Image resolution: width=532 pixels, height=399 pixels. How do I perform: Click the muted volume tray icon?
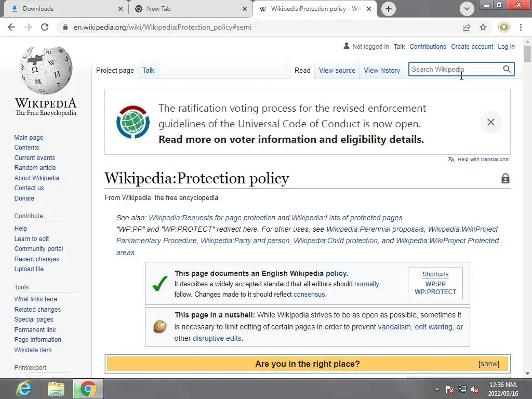[x=475, y=389]
